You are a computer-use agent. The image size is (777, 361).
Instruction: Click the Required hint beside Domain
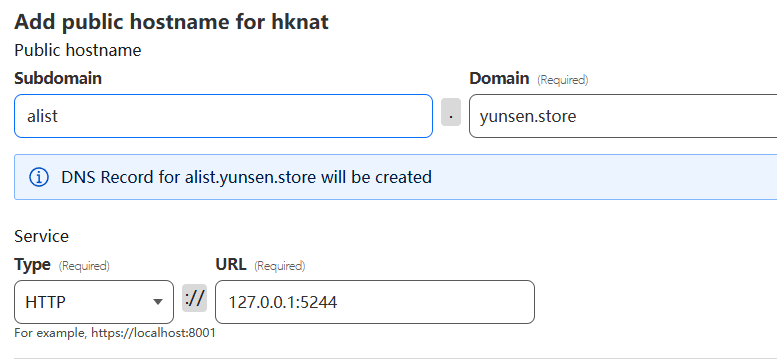point(562,80)
